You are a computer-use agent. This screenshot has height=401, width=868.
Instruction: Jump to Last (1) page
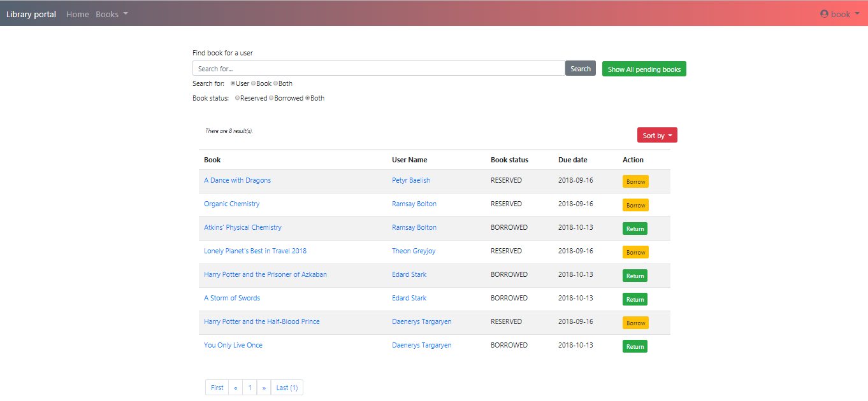pyautogui.click(x=287, y=388)
